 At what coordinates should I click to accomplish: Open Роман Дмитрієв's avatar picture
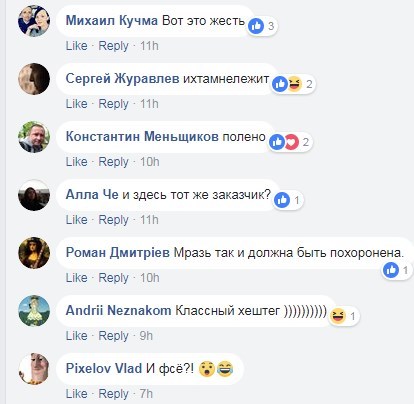coord(34,253)
